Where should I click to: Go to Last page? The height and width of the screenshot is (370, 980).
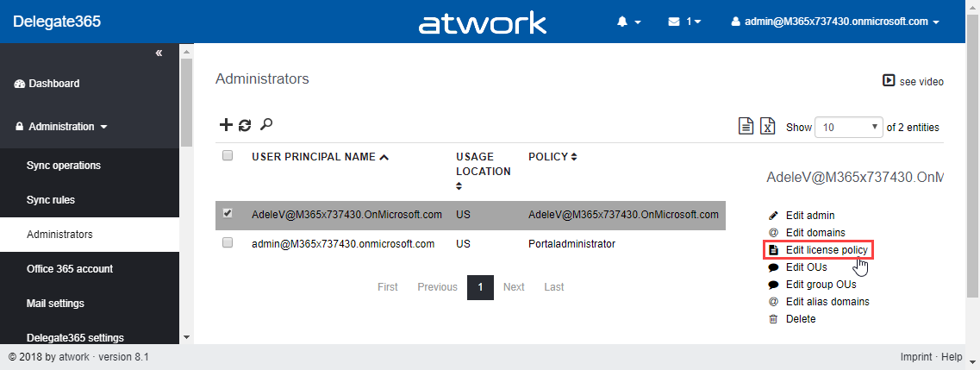point(553,287)
